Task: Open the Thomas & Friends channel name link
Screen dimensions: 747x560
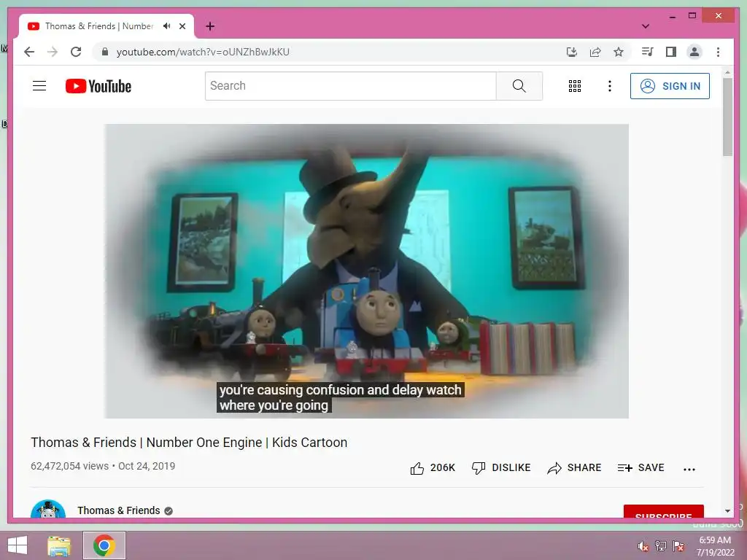Action: (x=119, y=510)
